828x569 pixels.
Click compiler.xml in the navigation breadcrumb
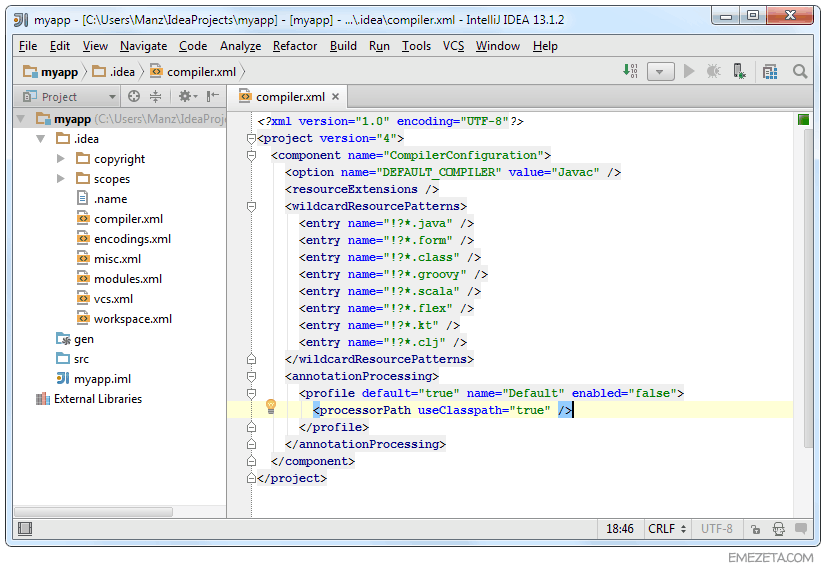coord(193,72)
